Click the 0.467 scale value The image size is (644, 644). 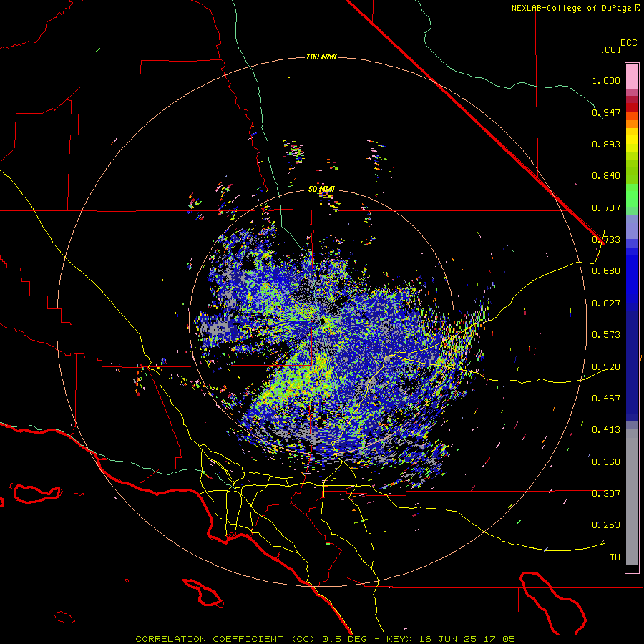pos(606,398)
